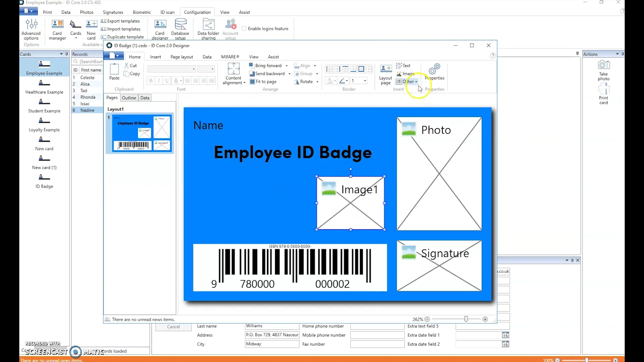Open the Card manager

tap(57, 29)
